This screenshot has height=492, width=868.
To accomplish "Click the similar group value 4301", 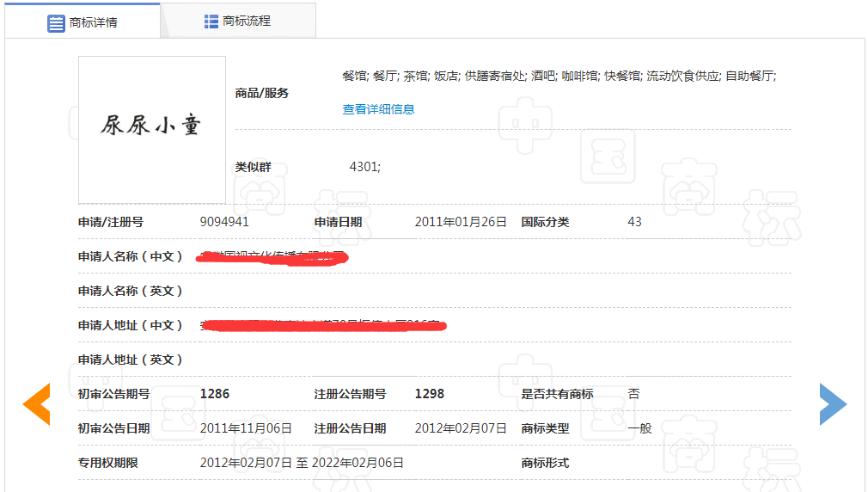I will tap(364, 167).
